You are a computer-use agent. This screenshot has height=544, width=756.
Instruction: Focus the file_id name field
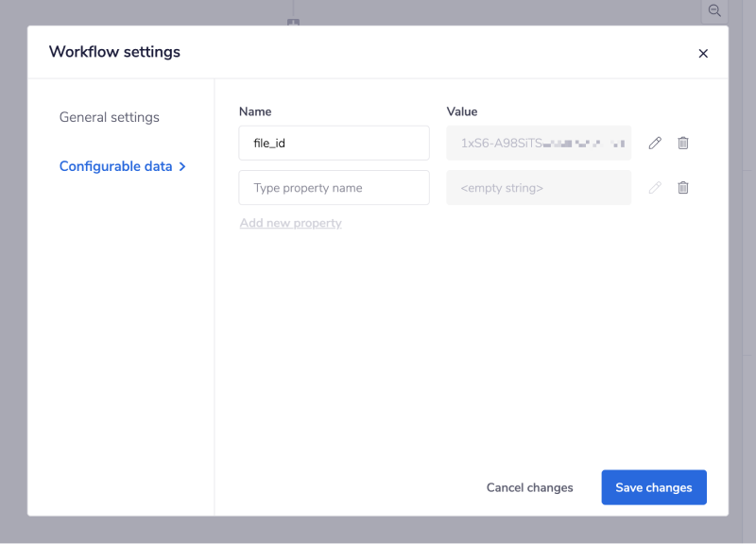coord(334,143)
